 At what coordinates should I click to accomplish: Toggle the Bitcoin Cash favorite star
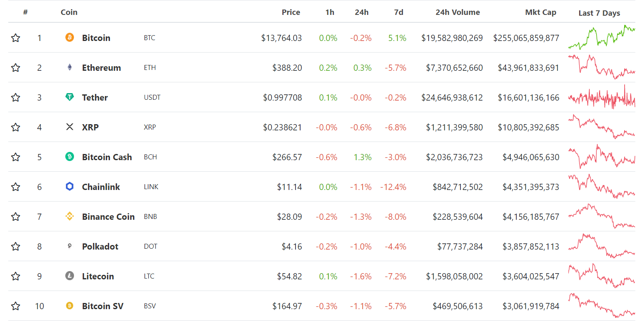pos(16,157)
